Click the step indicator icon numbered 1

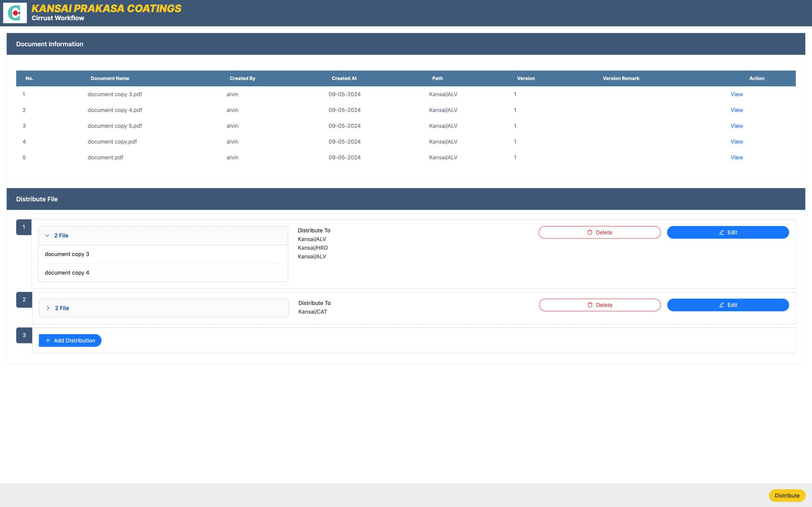click(x=24, y=227)
